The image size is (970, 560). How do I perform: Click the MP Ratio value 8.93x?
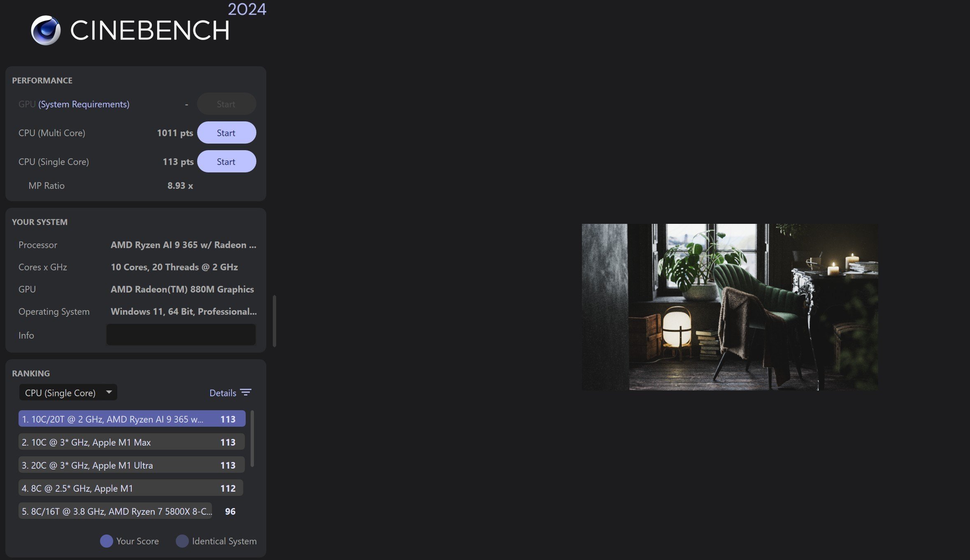(180, 185)
